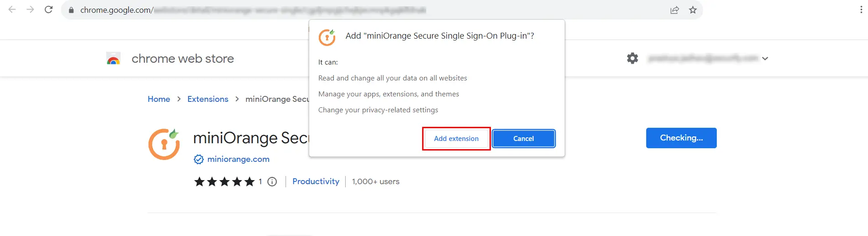This screenshot has width=868, height=236.
Task: Bookmark this page with the star icon
Action: click(693, 10)
